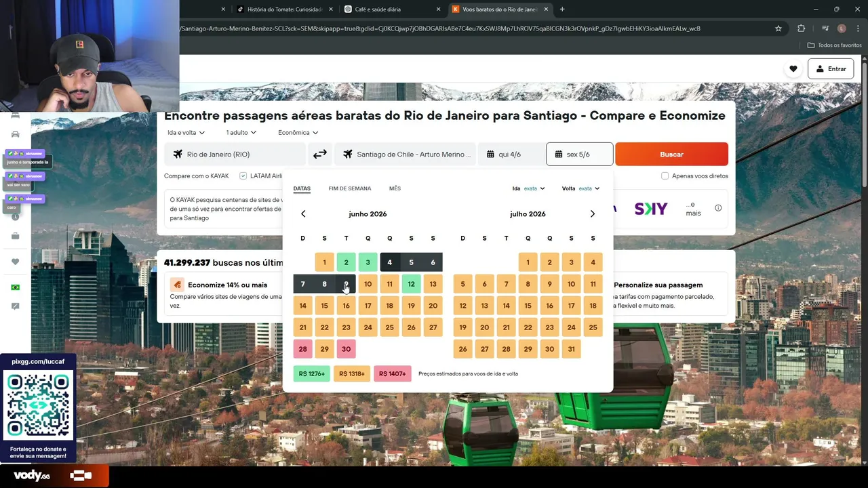Click the favorites heart icon near Entrar
Screen dimensions: 868x488
click(793, 68)
